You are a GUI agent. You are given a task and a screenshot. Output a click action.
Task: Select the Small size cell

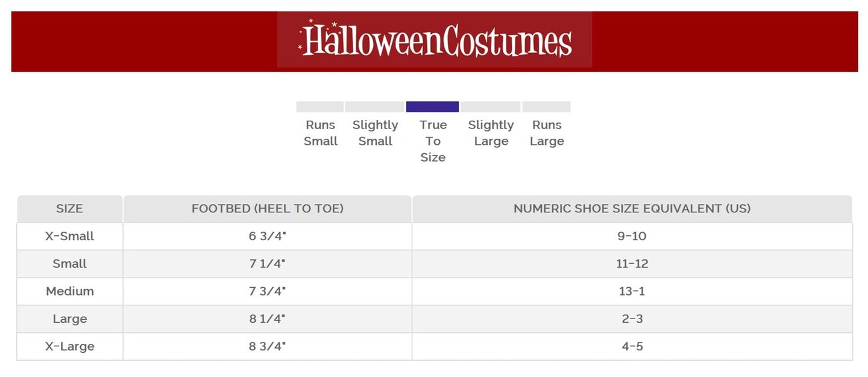[x=69, y=264]
